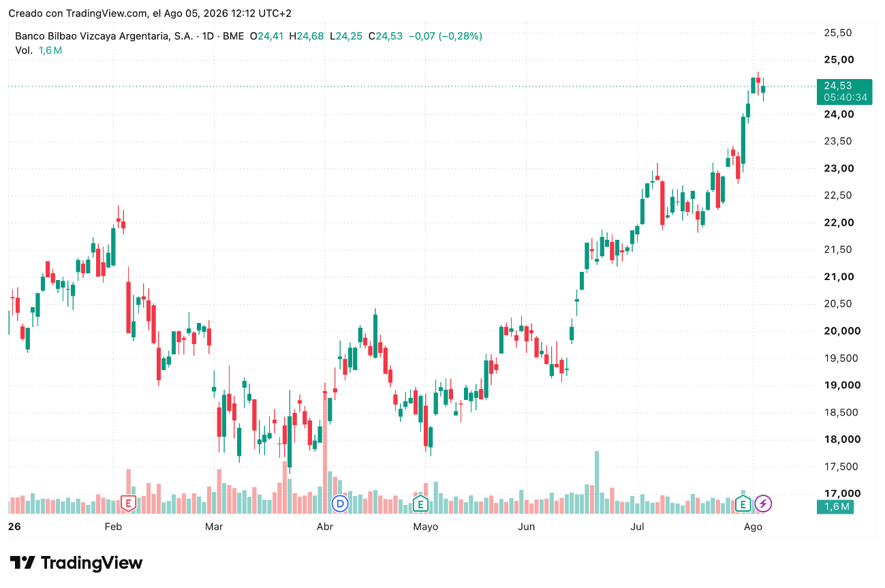Click the 25,00 price axis label
The image size is (885, 588).
[x=838, y=60]
